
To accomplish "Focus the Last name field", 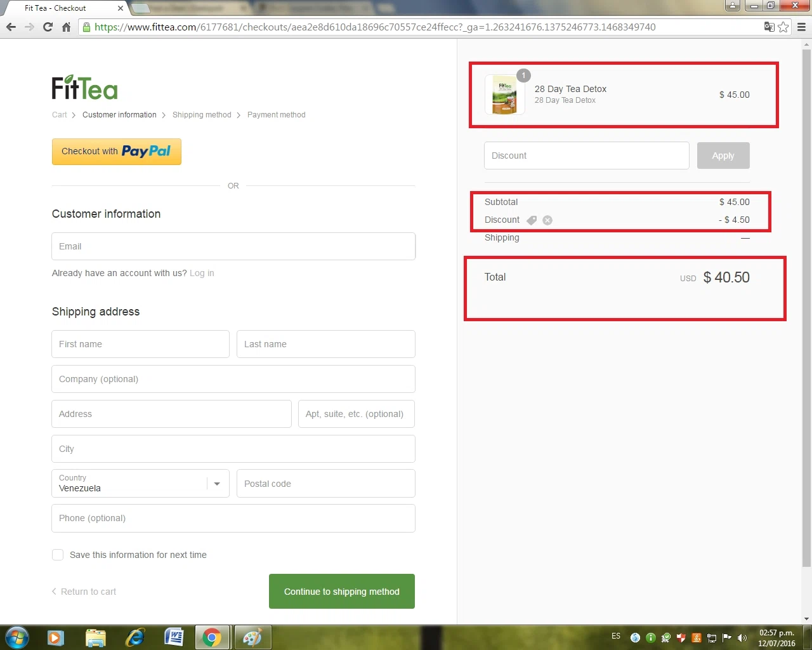I will [x=326, y=344].
